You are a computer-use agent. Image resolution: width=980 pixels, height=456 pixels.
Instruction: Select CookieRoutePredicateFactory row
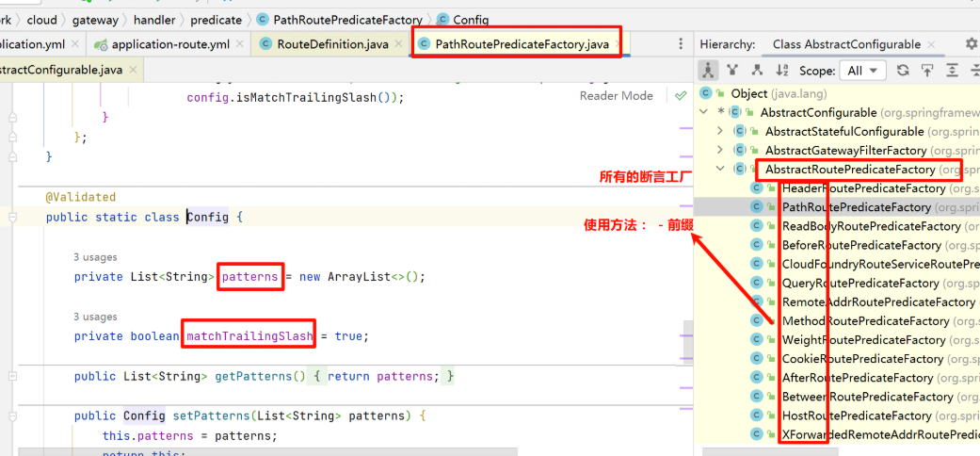[x=836, y=358]
